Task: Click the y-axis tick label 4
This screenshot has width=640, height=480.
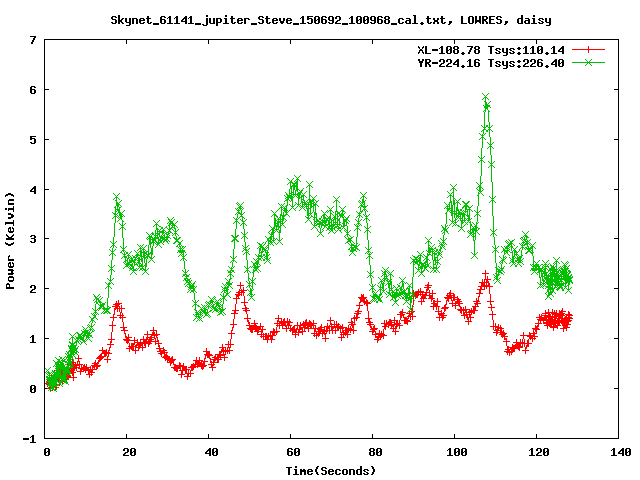Action: pyautogui.click(x=33, y=189)
